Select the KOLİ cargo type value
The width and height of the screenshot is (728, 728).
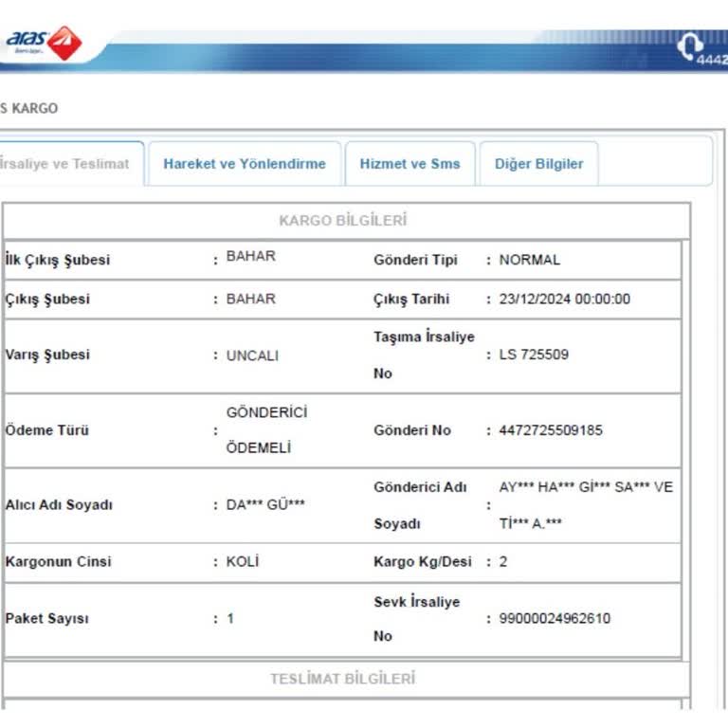click(x=243, y=562)
